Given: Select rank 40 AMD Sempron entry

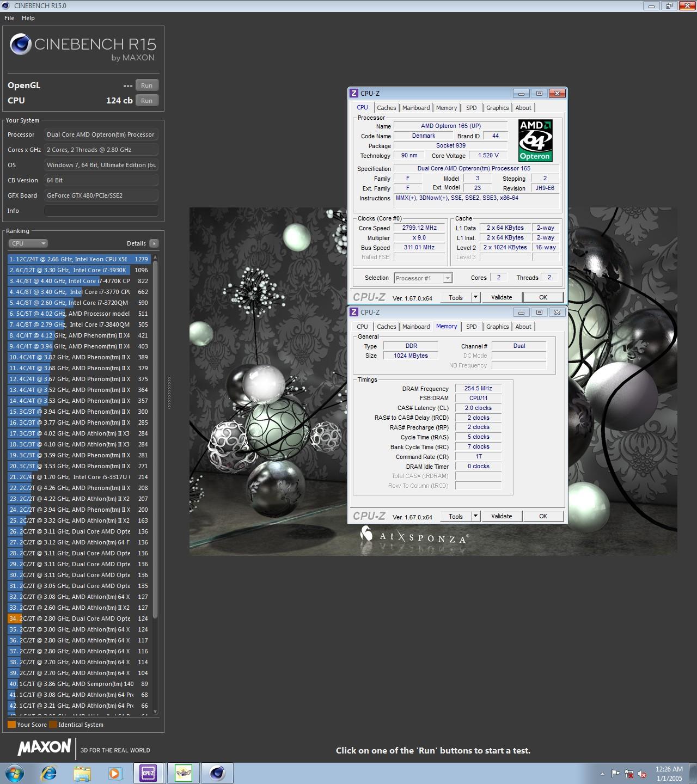Looking at the screenshot, I should 79,684.
